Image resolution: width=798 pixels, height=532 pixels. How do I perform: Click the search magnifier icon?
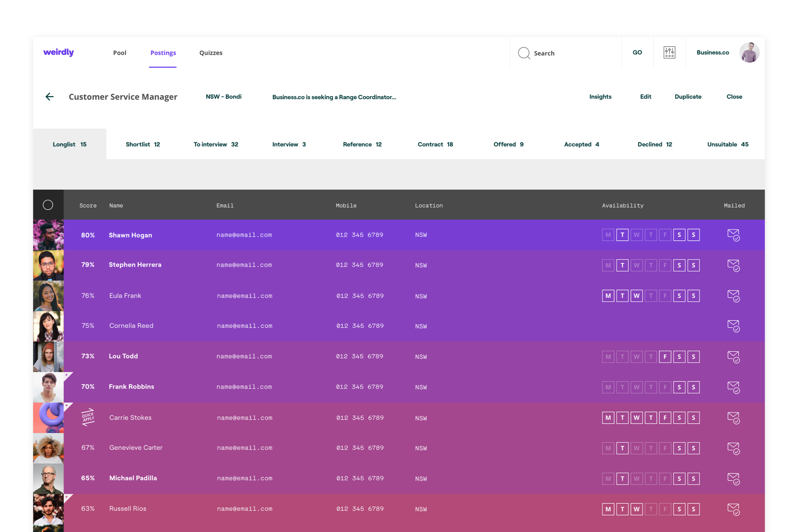pyautogui.click(x=524, y=53)
